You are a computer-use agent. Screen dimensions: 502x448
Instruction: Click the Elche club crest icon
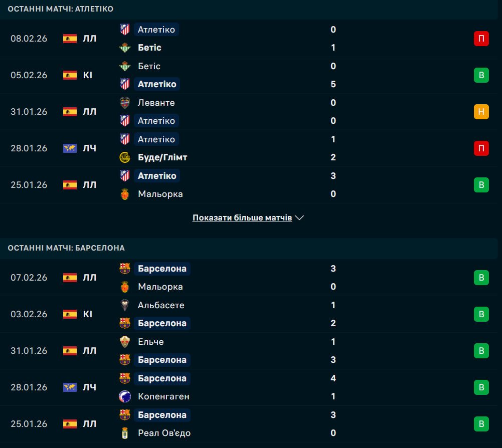pyautogui.click(x=125, y=342)
